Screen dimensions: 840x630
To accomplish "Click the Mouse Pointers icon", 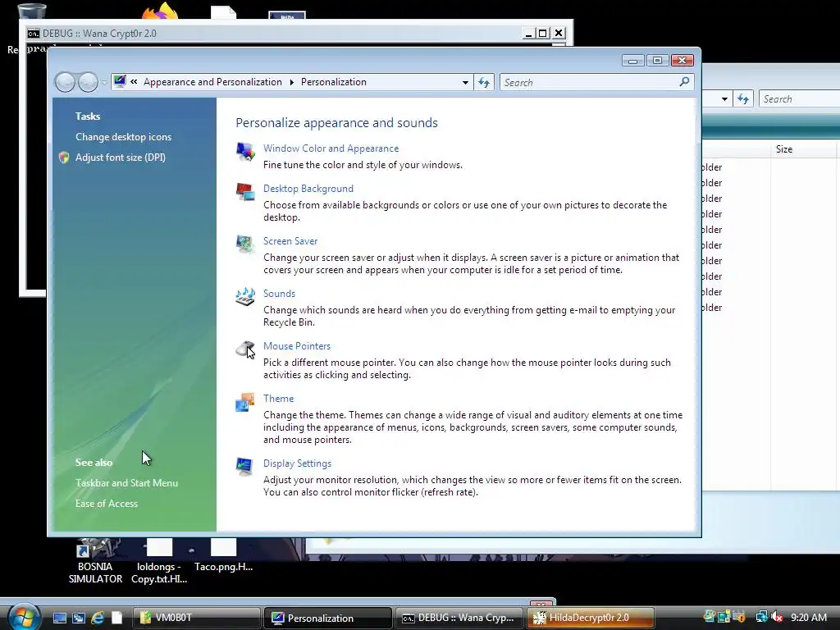I will click(x=245, y=349).
